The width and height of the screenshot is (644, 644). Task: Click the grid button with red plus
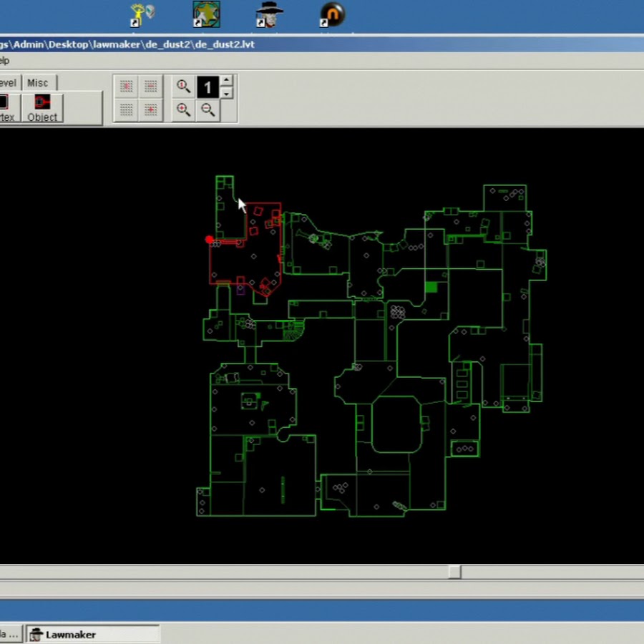point(151,109)
